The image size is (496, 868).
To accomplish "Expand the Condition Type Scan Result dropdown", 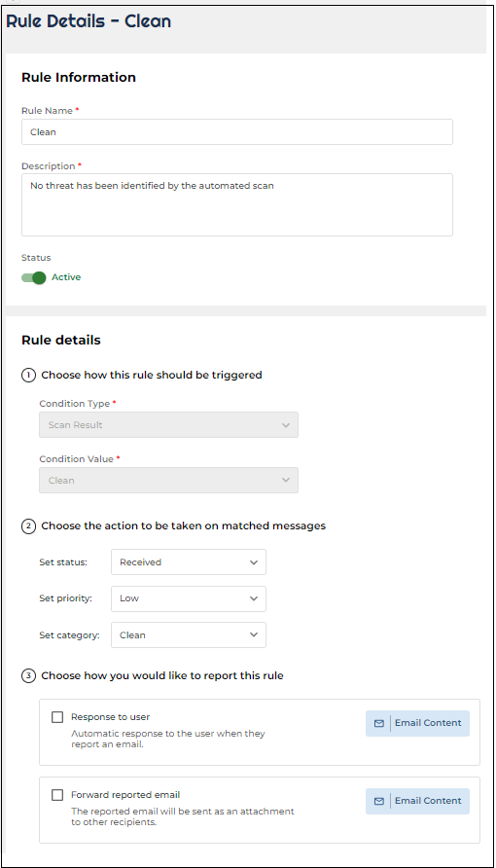I will point(168,425).
